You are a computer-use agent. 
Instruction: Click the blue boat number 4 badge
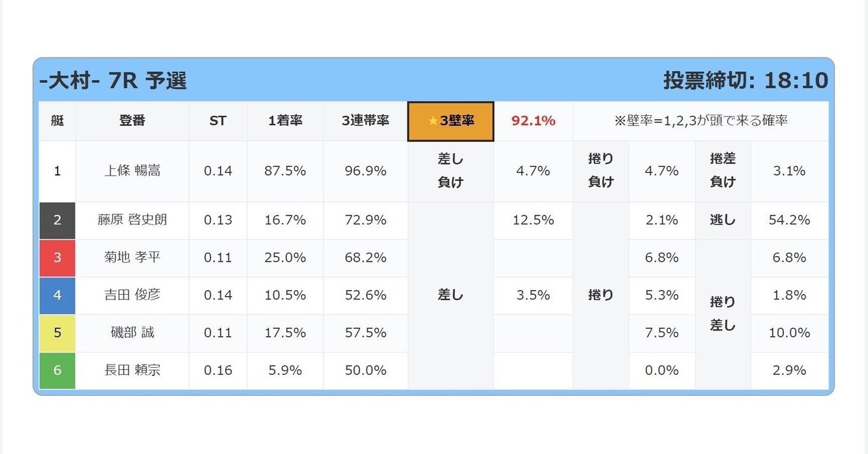tap(57, 295)
